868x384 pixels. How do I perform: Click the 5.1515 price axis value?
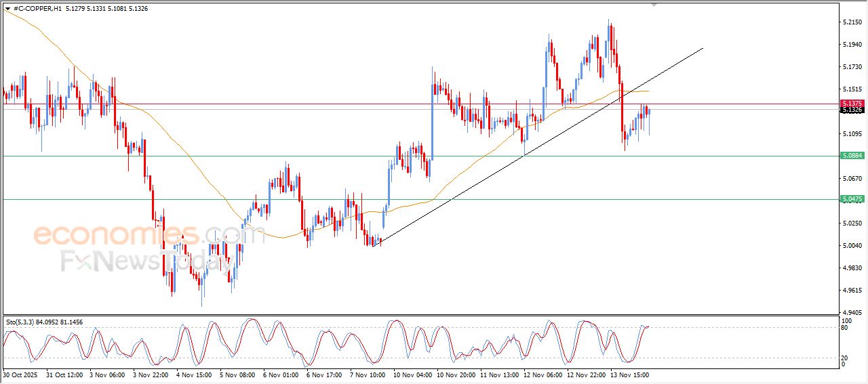point(852,89)
